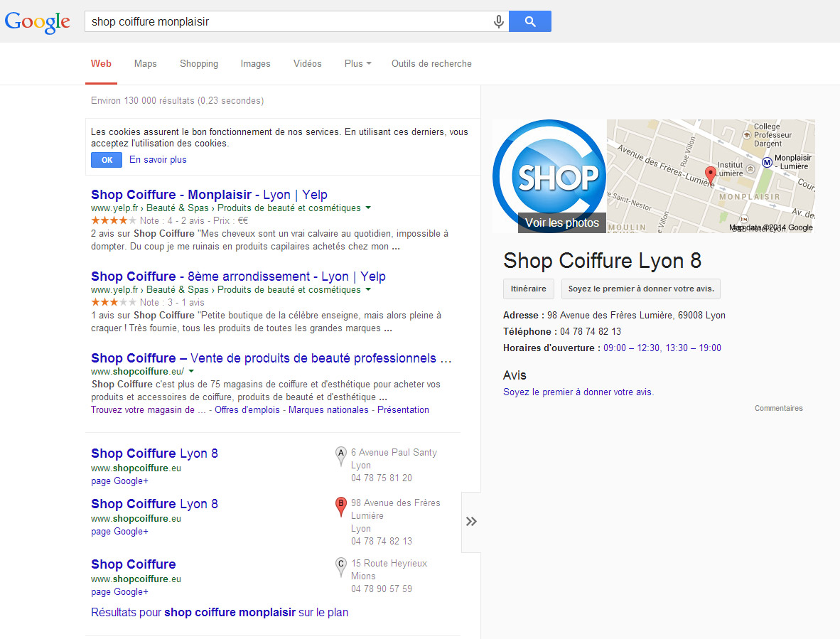Click red map marker B for Frères Lumière
Screen dimensions: 840x639
(x=340, y=506)
